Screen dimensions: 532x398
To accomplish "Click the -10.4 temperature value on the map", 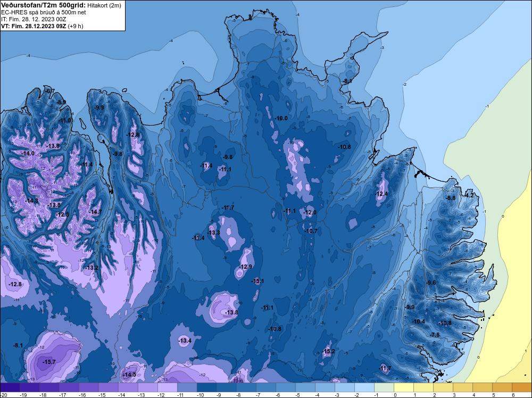I will point(418,321).
